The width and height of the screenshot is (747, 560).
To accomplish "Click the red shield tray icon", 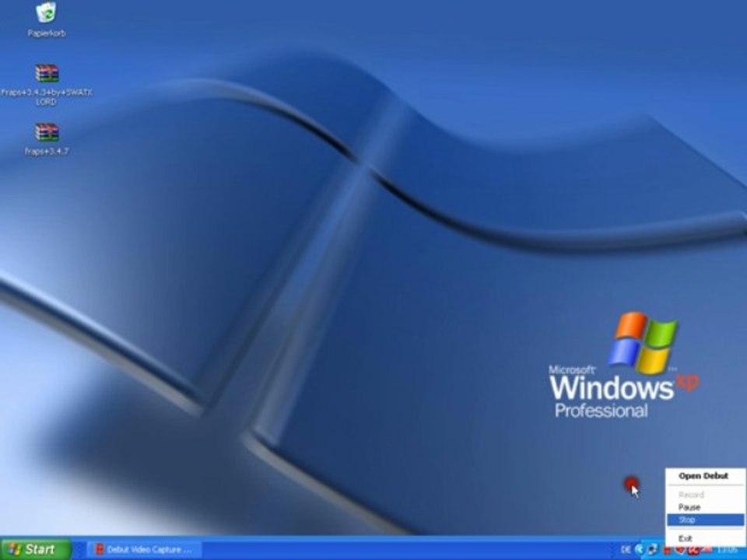I will pyautogui.click(x=679, y=550).
